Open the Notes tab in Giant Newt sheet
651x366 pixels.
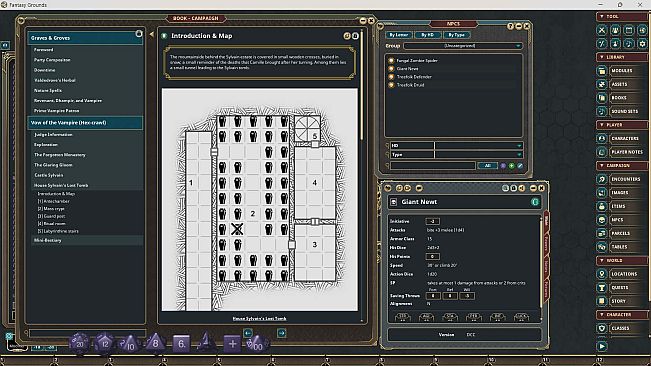546,266
